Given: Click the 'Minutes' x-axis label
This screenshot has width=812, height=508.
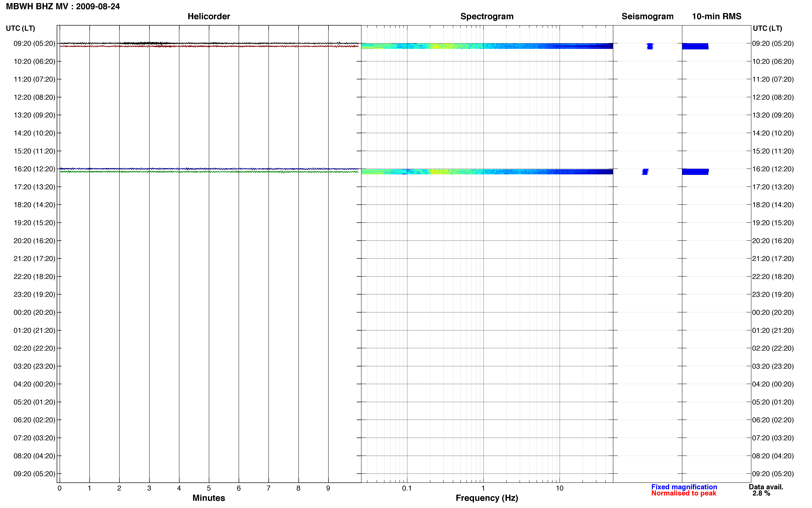Looking at the screenshot, I should pos(208,498).
